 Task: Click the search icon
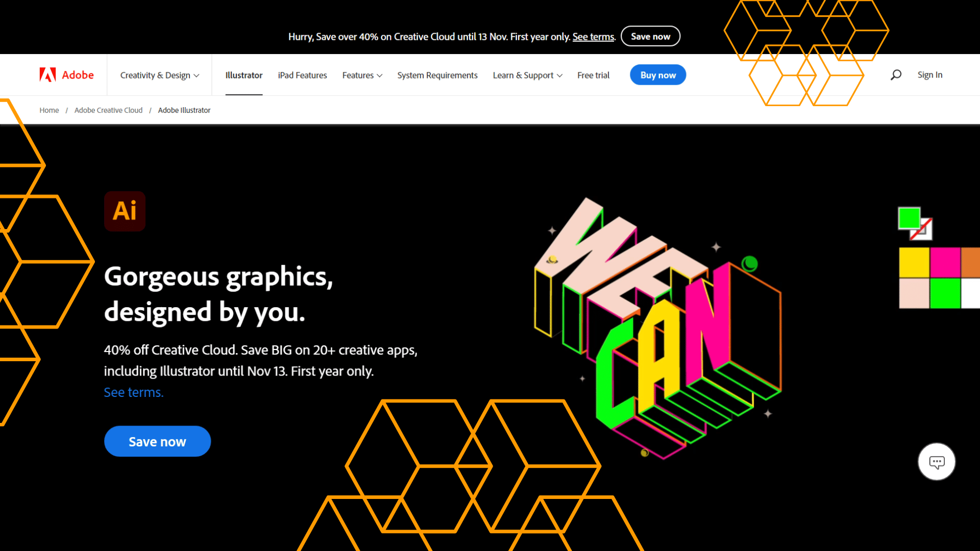click(896, 74)
